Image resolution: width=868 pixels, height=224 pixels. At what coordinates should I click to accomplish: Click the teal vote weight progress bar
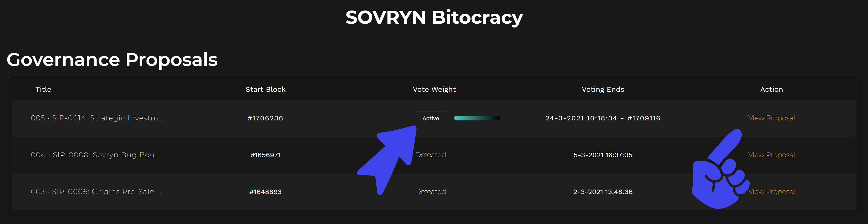[x=477, y=118]
